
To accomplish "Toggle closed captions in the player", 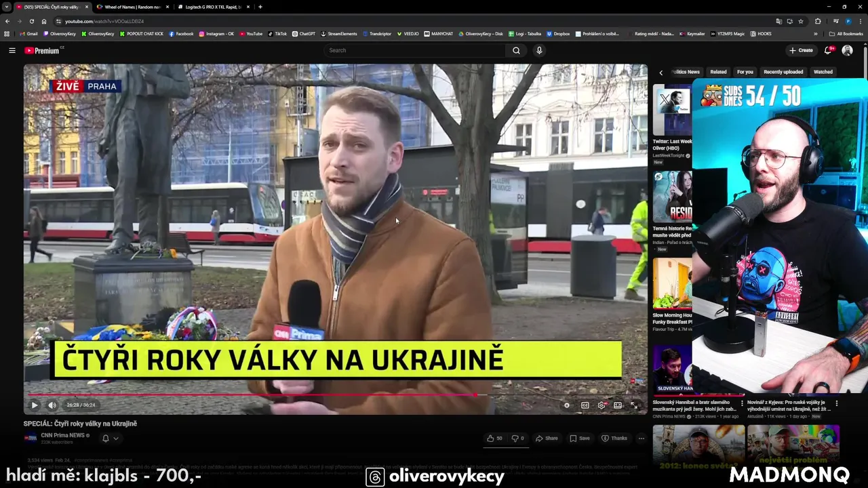I will point(585,405).
